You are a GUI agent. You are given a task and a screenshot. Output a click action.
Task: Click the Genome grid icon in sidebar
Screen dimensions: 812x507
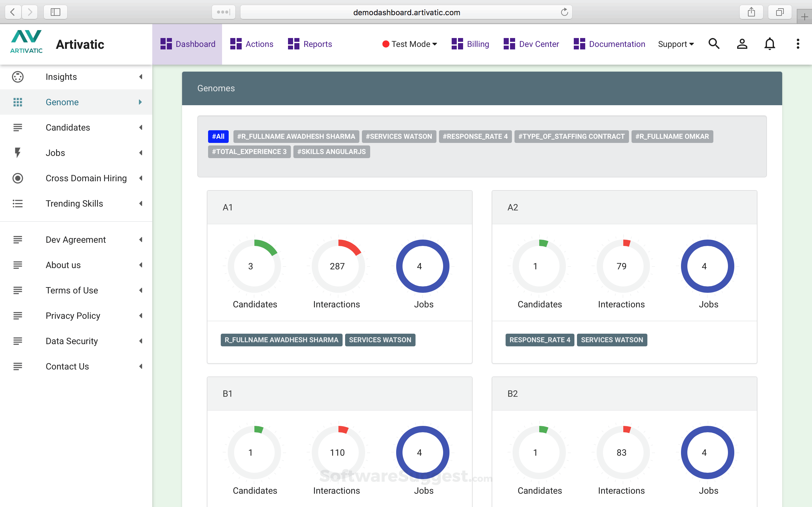pos(18,102)
